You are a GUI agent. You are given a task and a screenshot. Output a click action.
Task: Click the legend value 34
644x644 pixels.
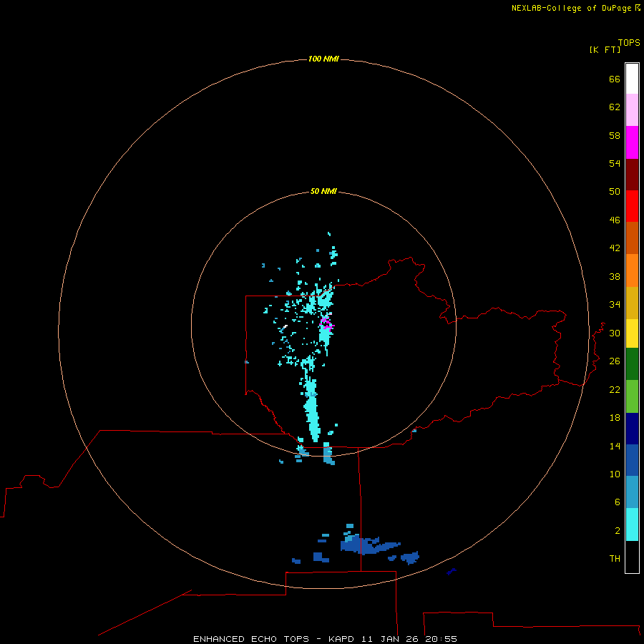615,305
